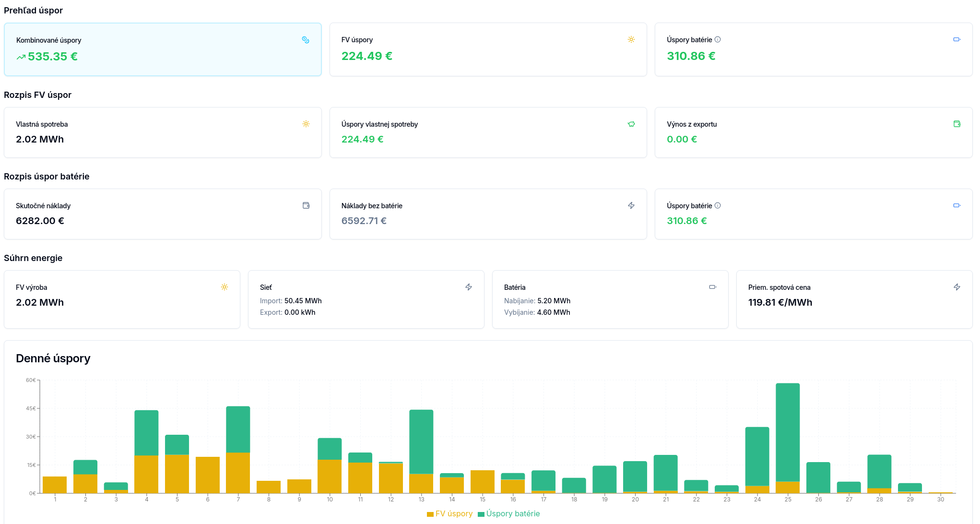The width and height of the screenshot is (980, 524).
Task: Click the piggy bank icon in Úspory vlastnej spotreby
Action: 631,124
